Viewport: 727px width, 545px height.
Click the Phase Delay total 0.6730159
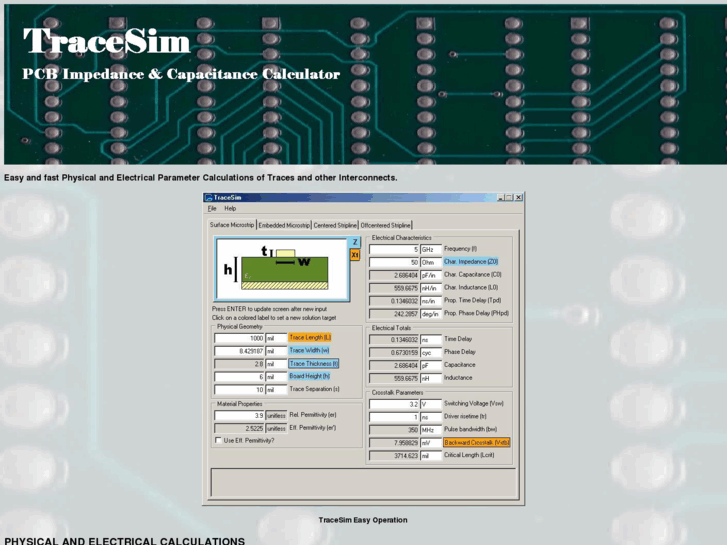point(394,353)
